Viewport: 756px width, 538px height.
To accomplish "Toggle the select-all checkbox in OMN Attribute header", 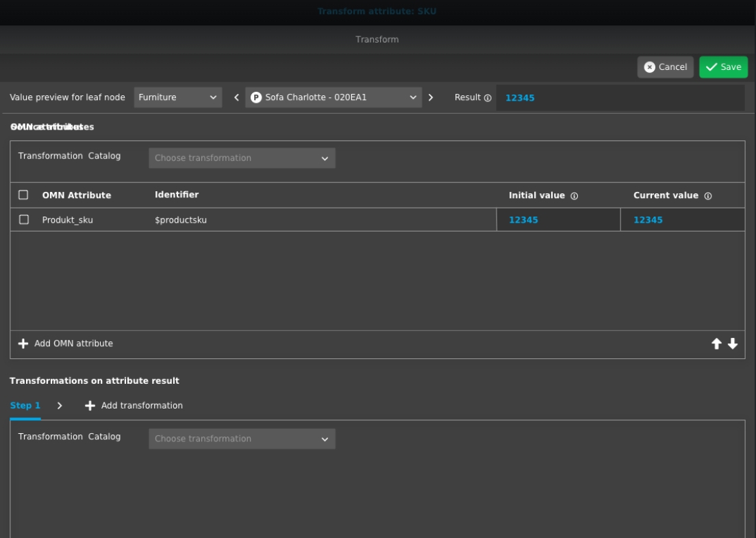I will pos(23,195).
